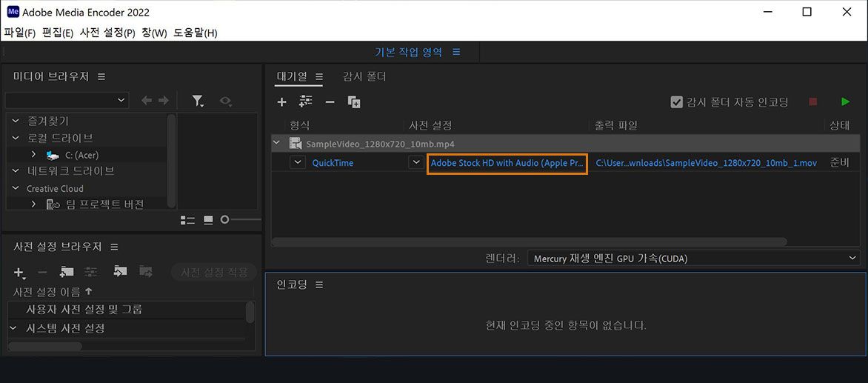Open the Queue panel menu icon

coord(319,76)
